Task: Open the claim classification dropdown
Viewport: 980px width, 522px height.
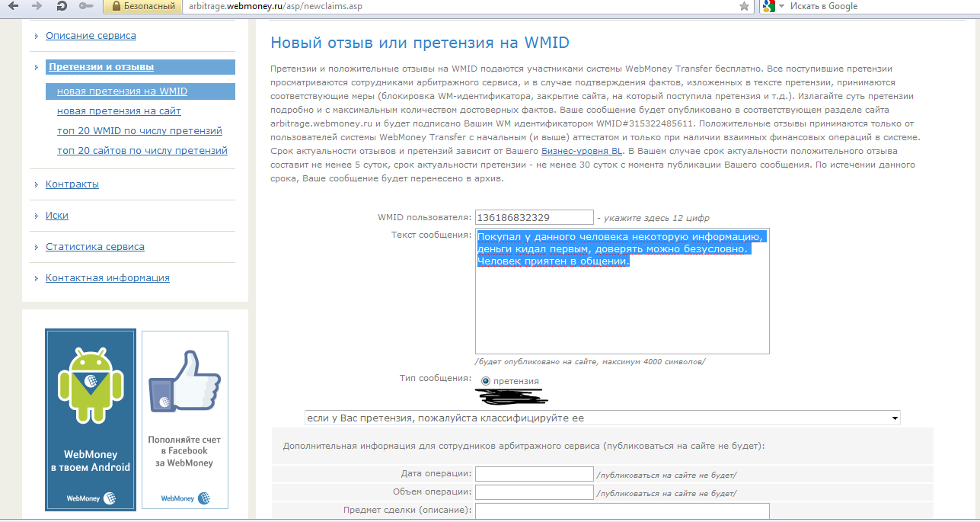Action: [x=602, y=418]
